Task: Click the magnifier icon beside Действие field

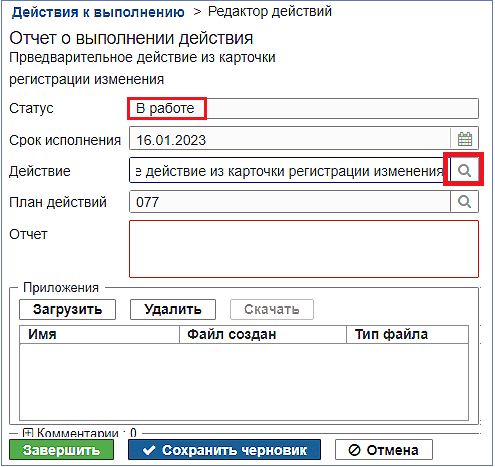Action: pos(464,170)
